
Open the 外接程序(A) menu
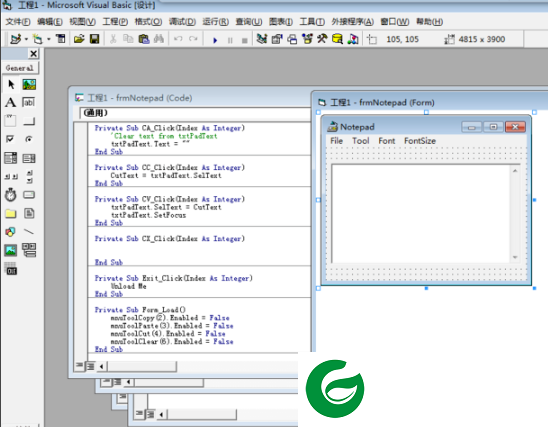point(352,22)
